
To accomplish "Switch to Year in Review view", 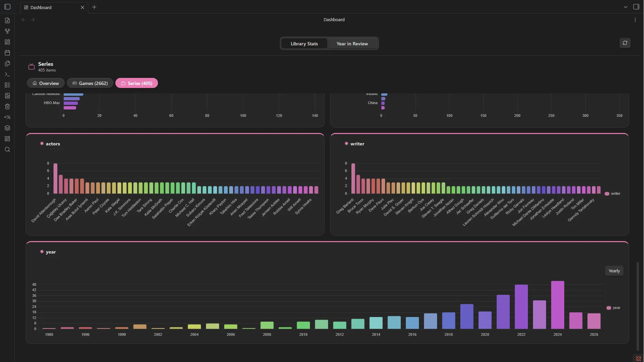I will point(352,44).
